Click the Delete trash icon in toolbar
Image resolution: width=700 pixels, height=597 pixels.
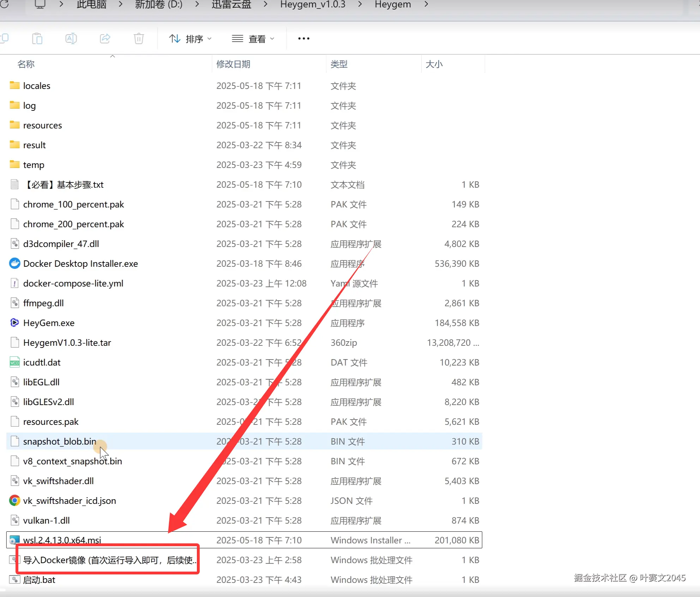coord(139,38)
